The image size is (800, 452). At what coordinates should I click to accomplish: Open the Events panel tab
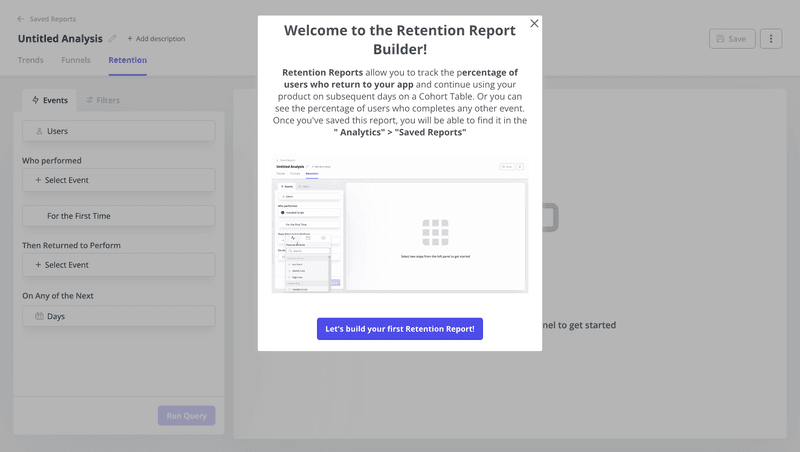point(49,100)
